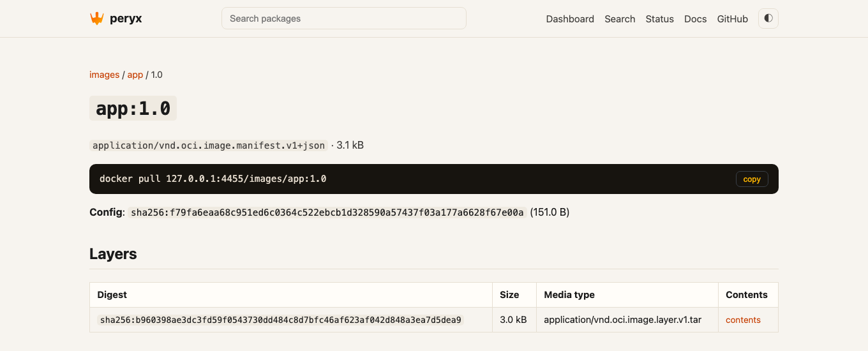Viewport: 868px width, 351px height.
Task: Click the Media type column header
Action: click(627, 295)
